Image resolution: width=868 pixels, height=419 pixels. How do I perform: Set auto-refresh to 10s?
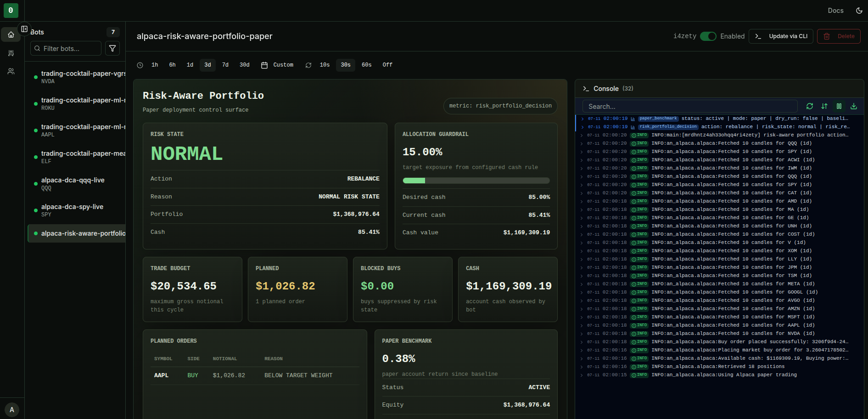[325, 65]
